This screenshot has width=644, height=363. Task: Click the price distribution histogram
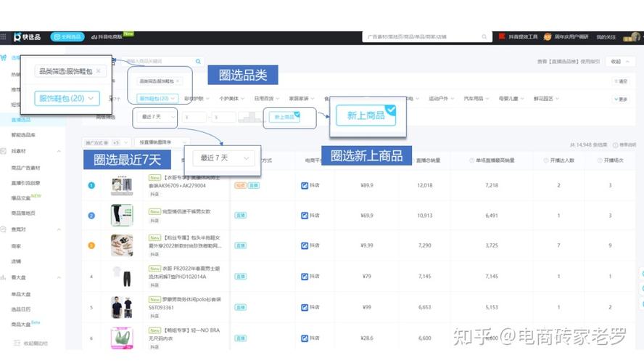249,117
